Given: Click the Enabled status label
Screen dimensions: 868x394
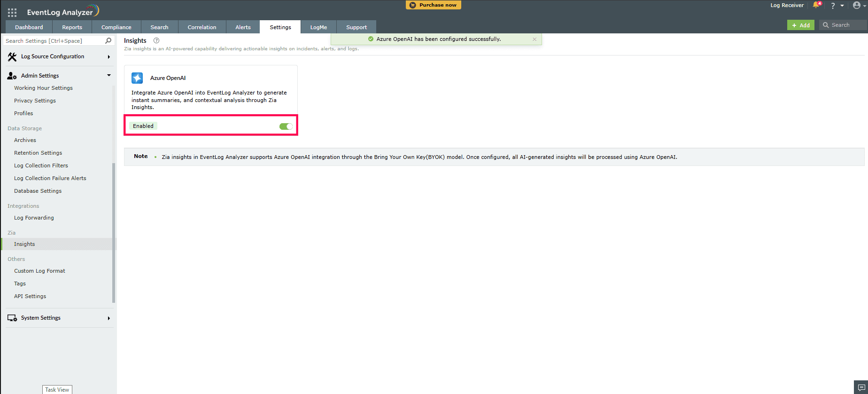Looking at the screenshot, I should tap(143, 126).
